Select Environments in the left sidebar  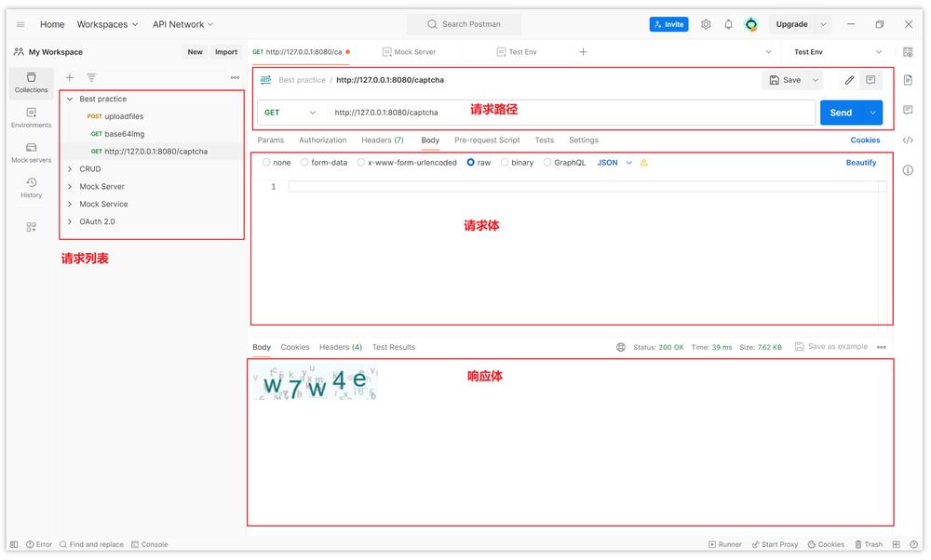(30, 116)
